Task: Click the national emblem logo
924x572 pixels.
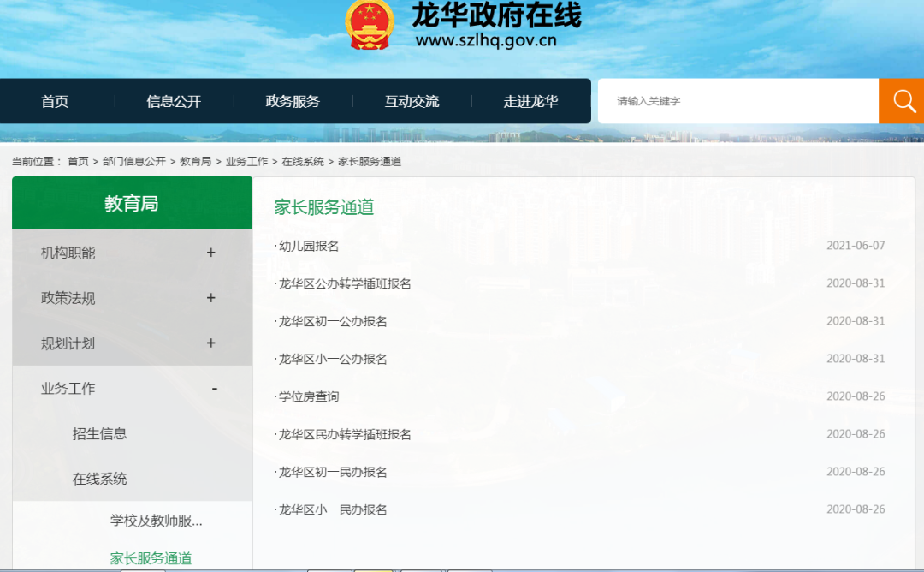Action: point(370,25)
